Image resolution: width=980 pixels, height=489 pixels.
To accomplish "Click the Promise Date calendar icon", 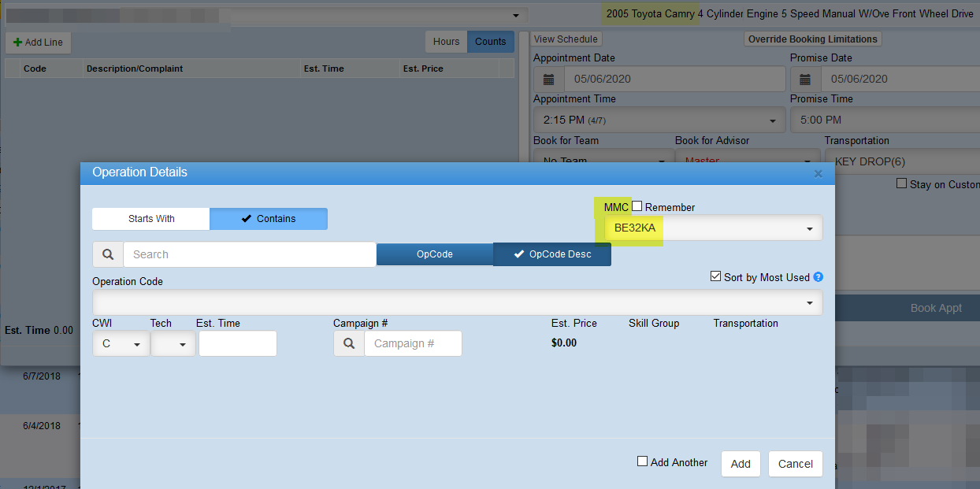I will click(x=806, y=79).
